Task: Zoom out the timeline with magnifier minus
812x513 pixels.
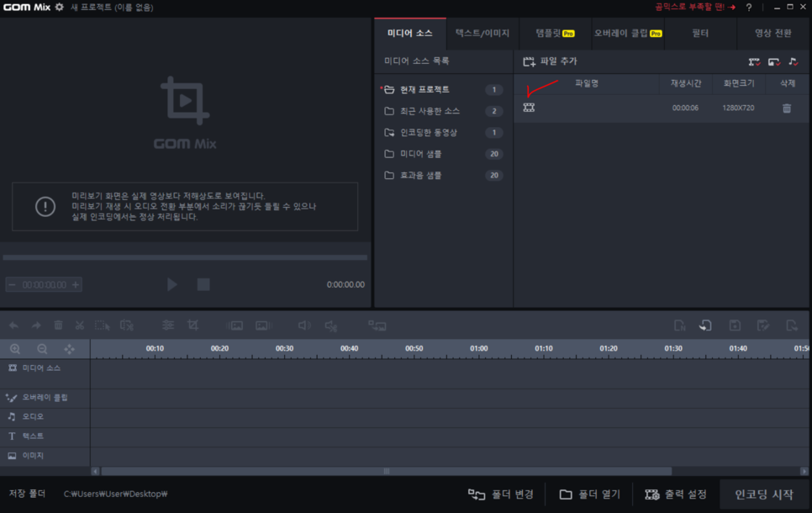Action: (42, 349)
